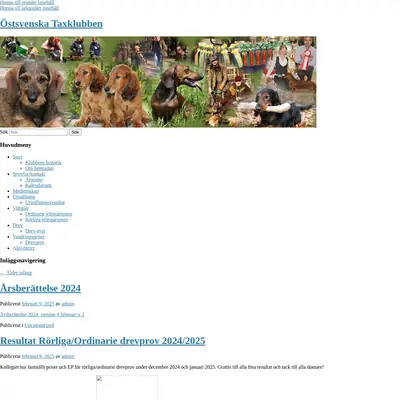Open the Vandringspriser menu item
Image resolution: width=400 pixels, height=400 pixels.
pyautogui.click(x=28, y=237)
